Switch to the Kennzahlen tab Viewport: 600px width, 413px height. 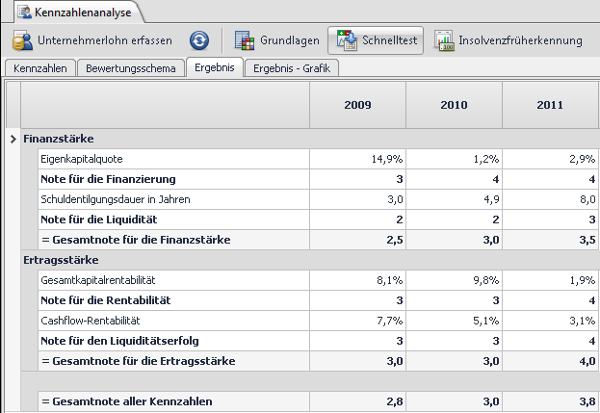(40, 68)
